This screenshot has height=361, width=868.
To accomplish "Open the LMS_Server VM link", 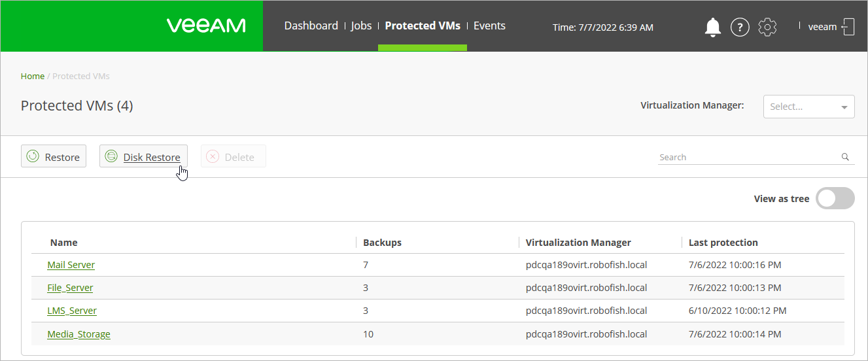I will [72, 311].
